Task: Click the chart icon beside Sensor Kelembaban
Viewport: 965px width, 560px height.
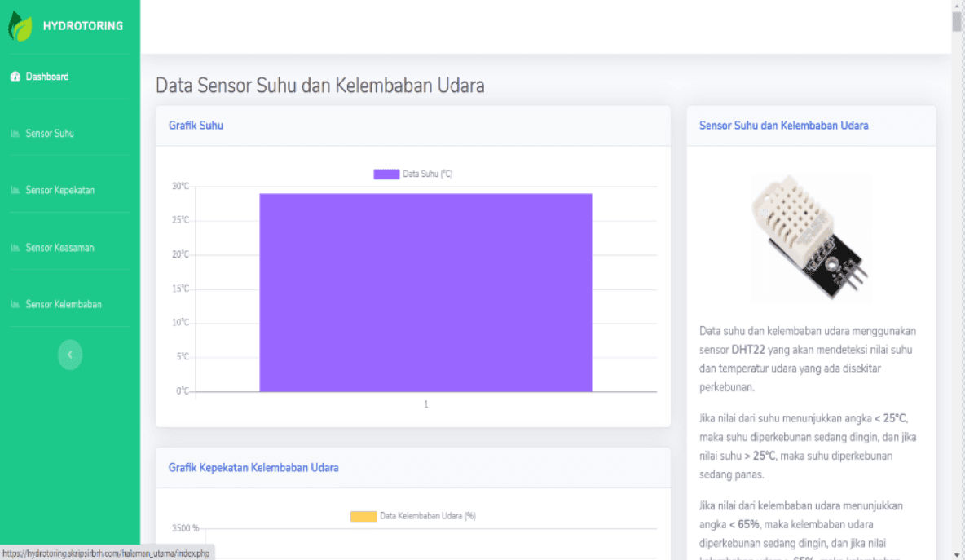Action: point(15,305)
